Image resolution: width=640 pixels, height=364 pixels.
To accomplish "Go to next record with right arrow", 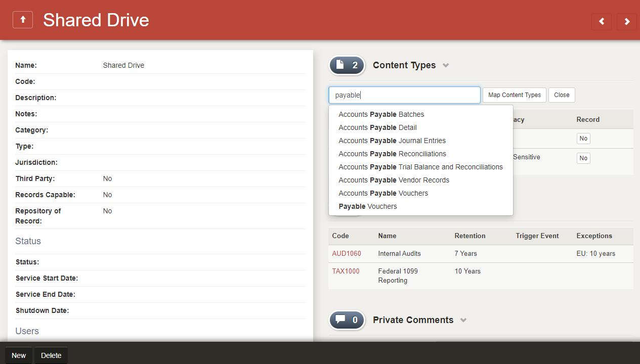I will [627, 21].
